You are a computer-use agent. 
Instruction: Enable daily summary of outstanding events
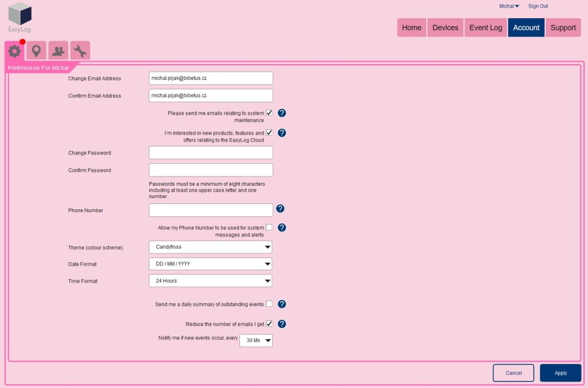point(269,304)
